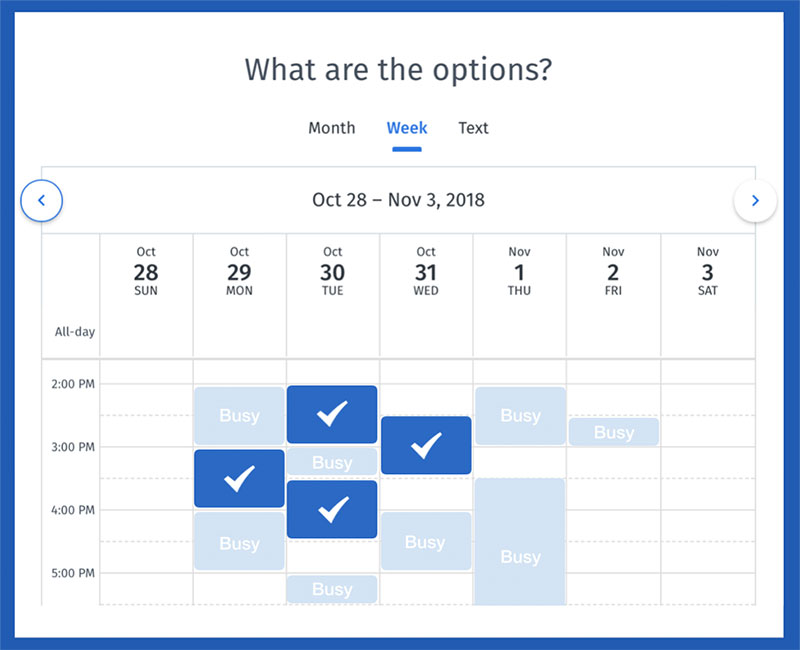Viewport: 800px width, 650px height.
Task: Switch to the Month tab
Action: click(x=331, y=128)
